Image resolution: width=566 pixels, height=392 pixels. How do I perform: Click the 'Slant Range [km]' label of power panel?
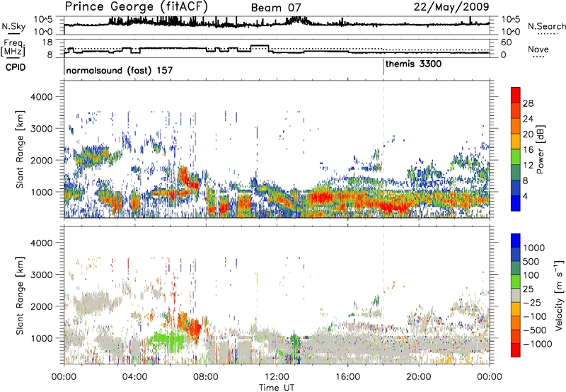click(x=20, y=149)
